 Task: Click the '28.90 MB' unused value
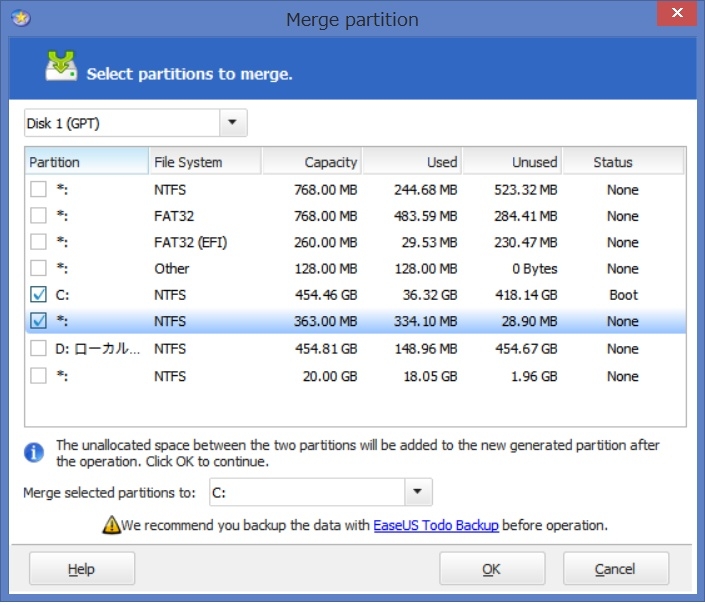(x=530, y=321)
